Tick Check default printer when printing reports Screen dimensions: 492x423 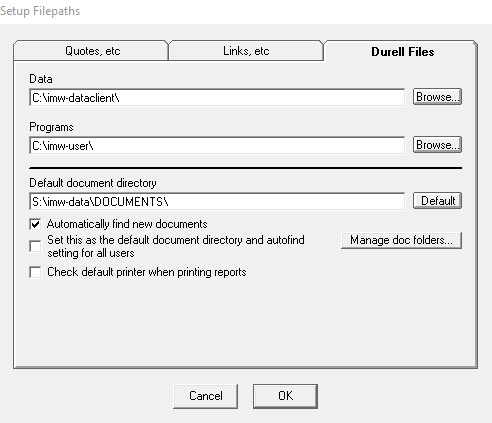(x=35, y=272)
